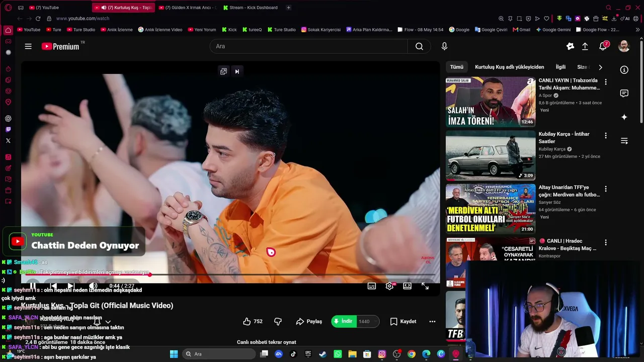Open Steam from the taskbar
The width and height of the screenshot is (644, 362).
click(323, 354)
